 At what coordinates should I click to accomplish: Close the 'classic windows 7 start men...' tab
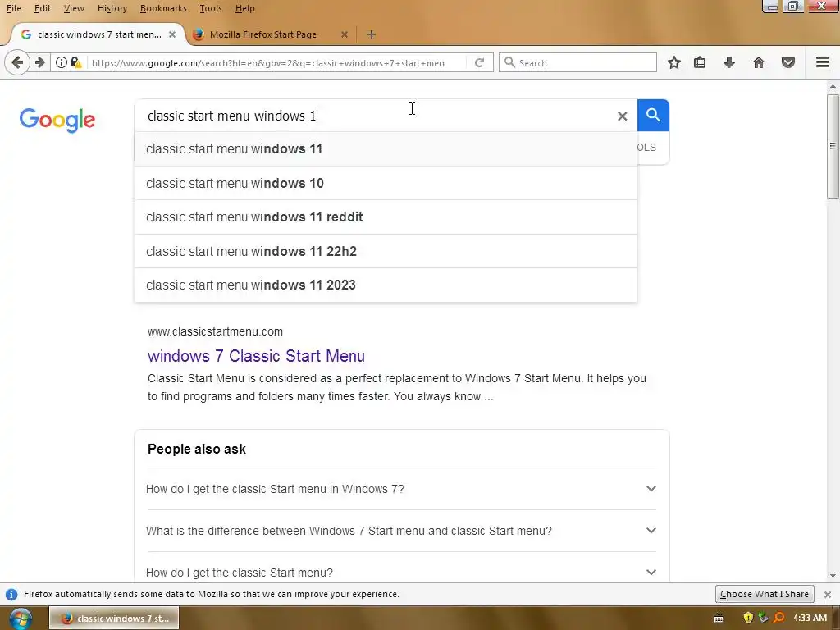click(172, 34)
